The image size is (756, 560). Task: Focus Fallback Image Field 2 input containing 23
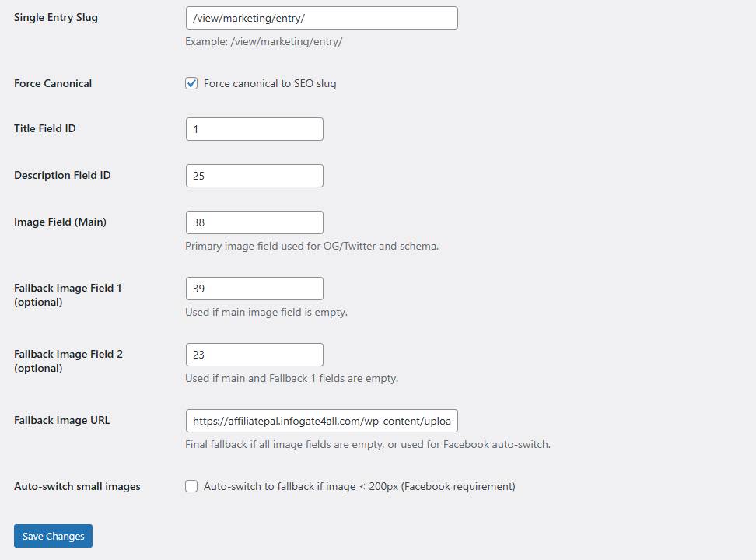(254, 355)
